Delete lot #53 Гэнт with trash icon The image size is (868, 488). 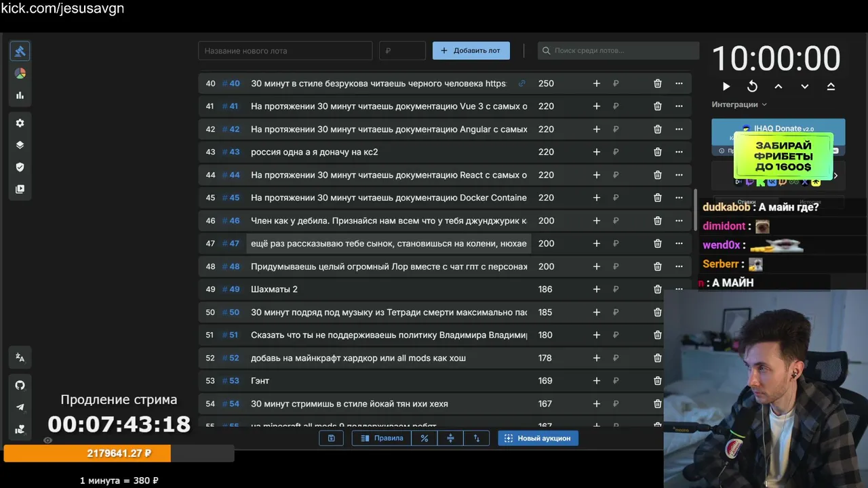(658, 381)
